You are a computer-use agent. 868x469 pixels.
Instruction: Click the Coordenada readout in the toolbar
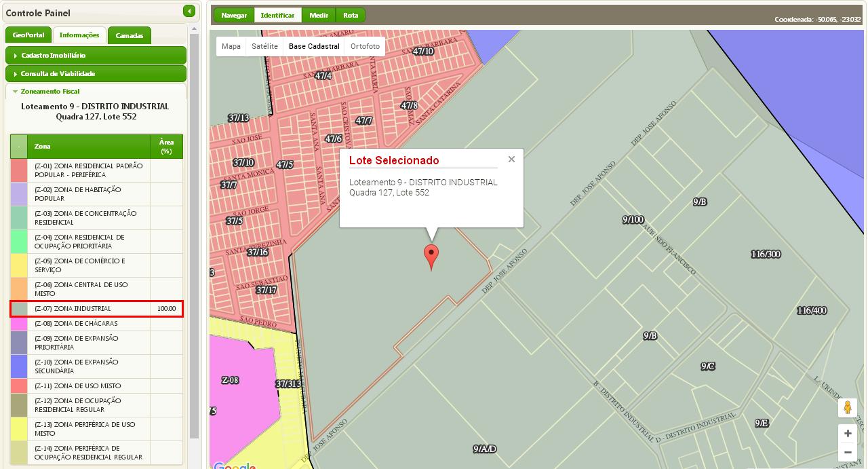(818, 20)
